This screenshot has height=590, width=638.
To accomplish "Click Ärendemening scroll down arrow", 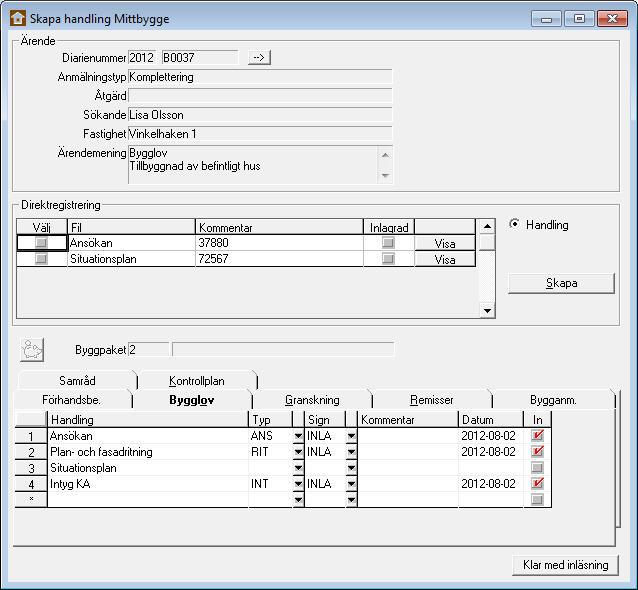I will [x=385, y=175].
